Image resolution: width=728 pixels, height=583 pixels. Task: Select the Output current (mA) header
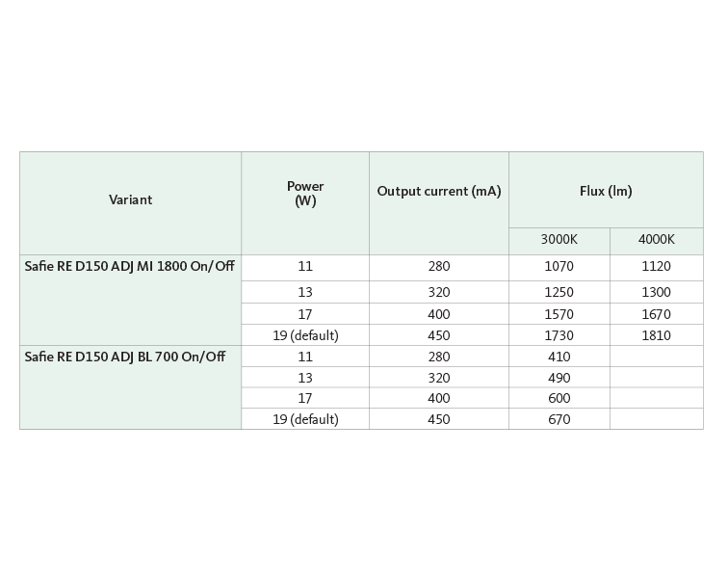pos(439,191)
